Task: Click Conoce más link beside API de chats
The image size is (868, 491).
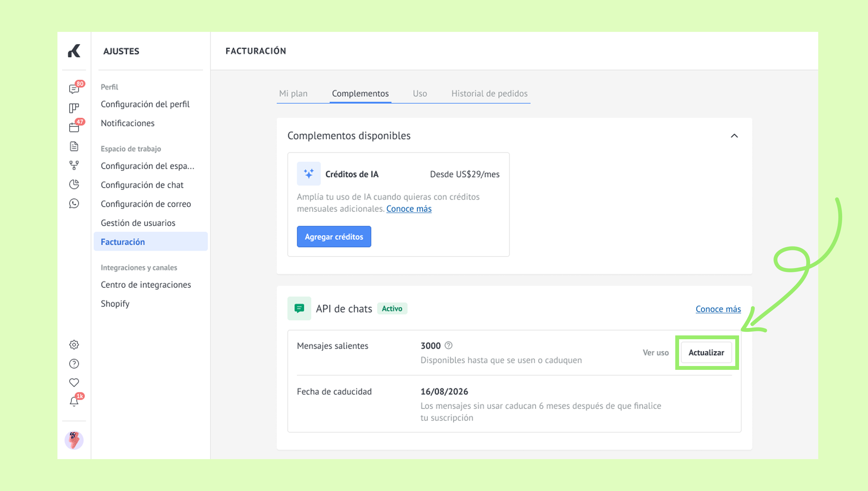Action: pyautogui.click(x=718, y=309)
